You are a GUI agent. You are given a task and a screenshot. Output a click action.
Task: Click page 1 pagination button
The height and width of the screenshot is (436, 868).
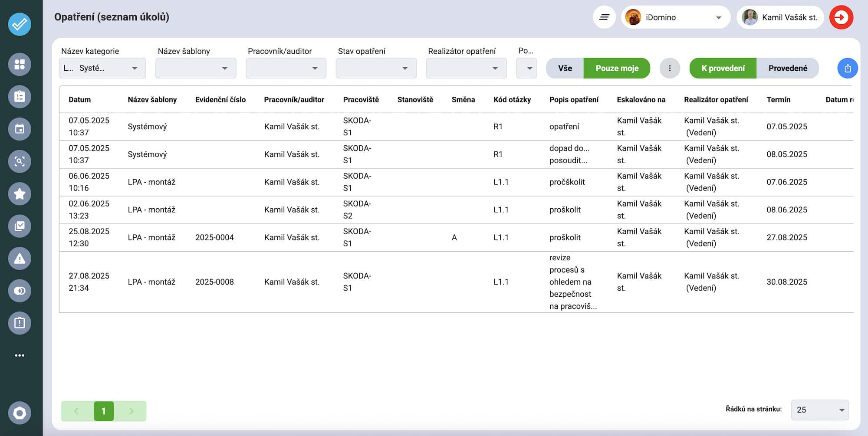click(x=104, y=411)
